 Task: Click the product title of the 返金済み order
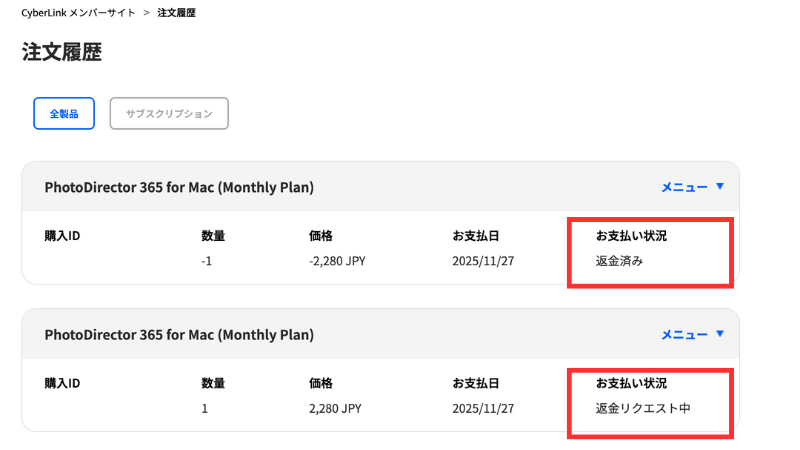click(x=179, y=187)
